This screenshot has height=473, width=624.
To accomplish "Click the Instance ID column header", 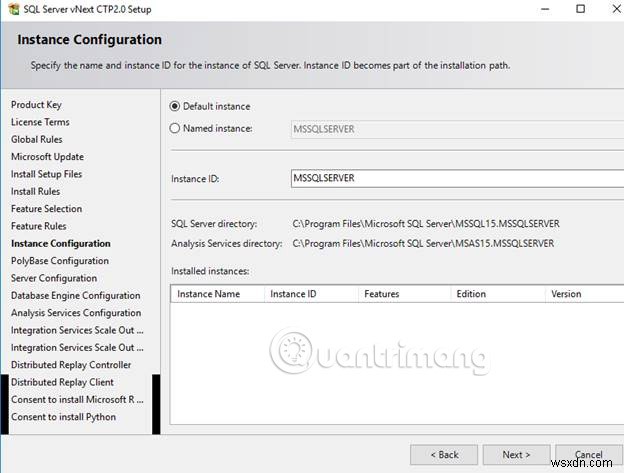I will coord(311,294).
